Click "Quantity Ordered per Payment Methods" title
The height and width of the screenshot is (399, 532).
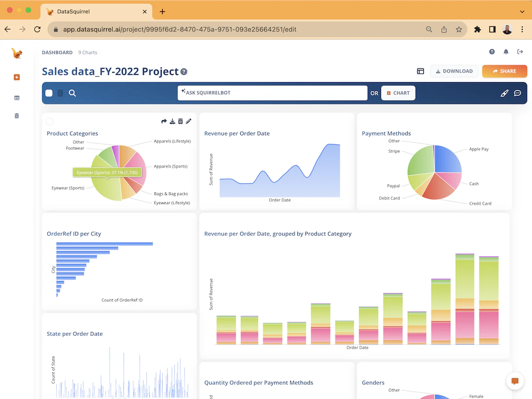tap(259, 382)
